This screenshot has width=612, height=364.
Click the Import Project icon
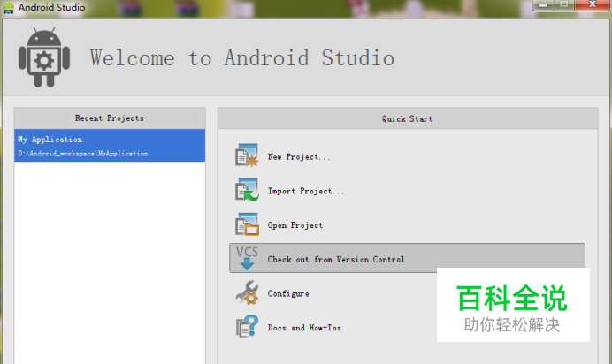[x=247, y=190]
